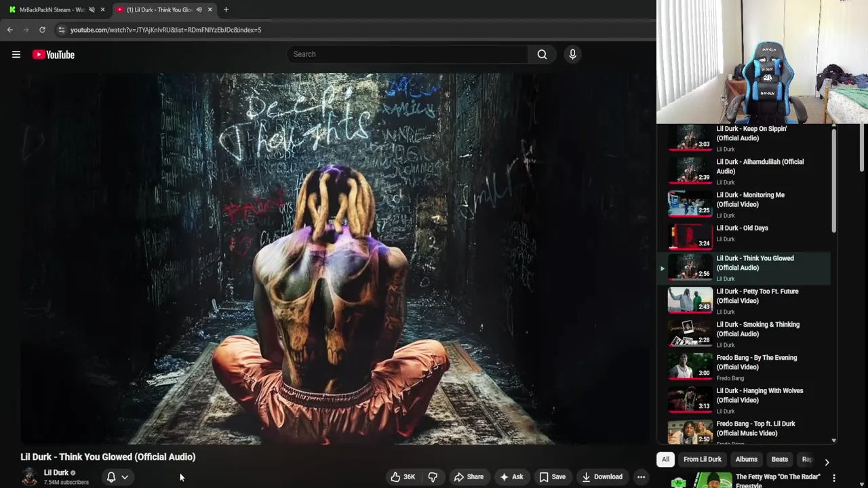Show more chips with right chevron
Screen dimensions: 868x488
(827, 462)
